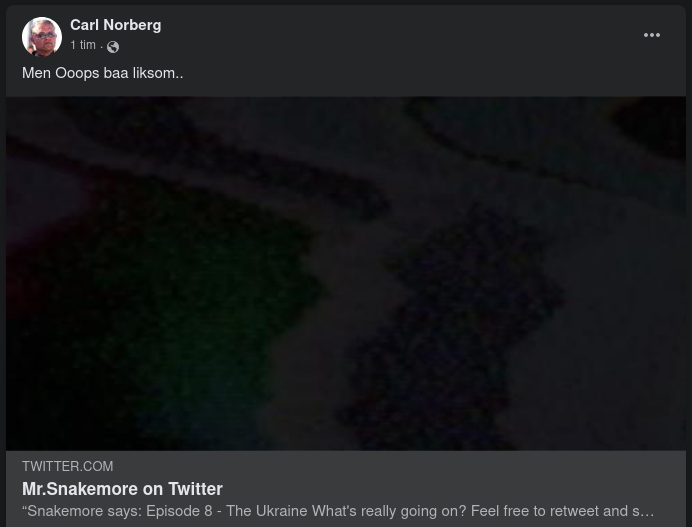
Task: Click the Carl Norberg author name
Action: 116,25
